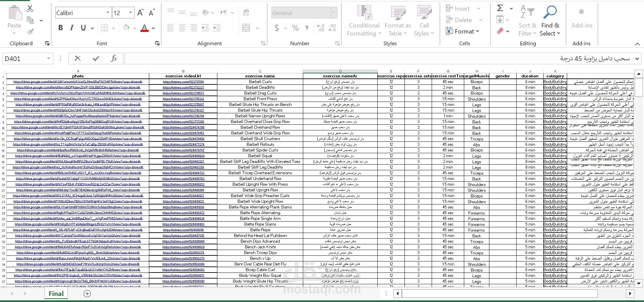Click the Cut scissors icon

(30, 9)
